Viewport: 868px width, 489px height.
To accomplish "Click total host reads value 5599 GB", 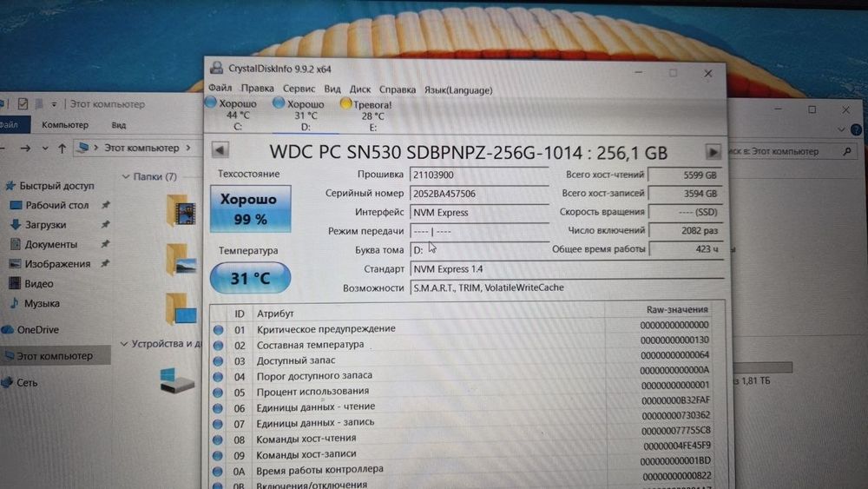I will pos(686,175).
